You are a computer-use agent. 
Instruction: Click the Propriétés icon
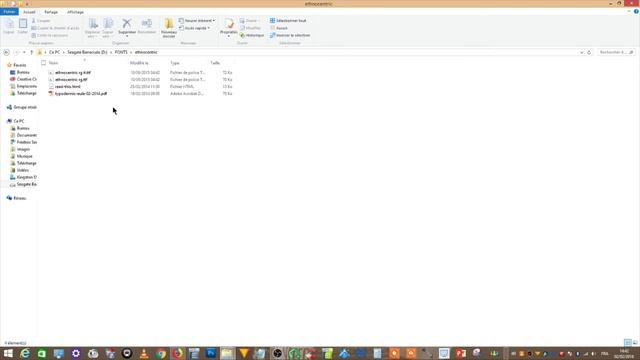[x=229, y=24]
